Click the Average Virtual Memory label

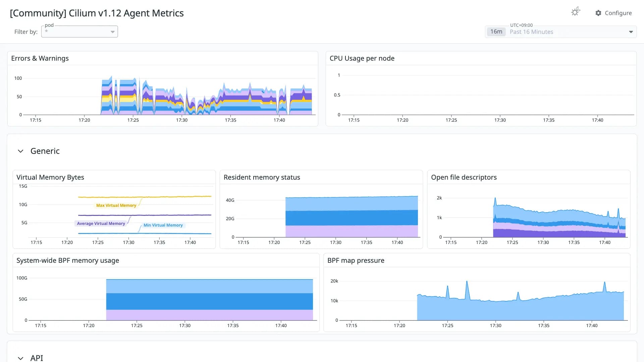101,223
